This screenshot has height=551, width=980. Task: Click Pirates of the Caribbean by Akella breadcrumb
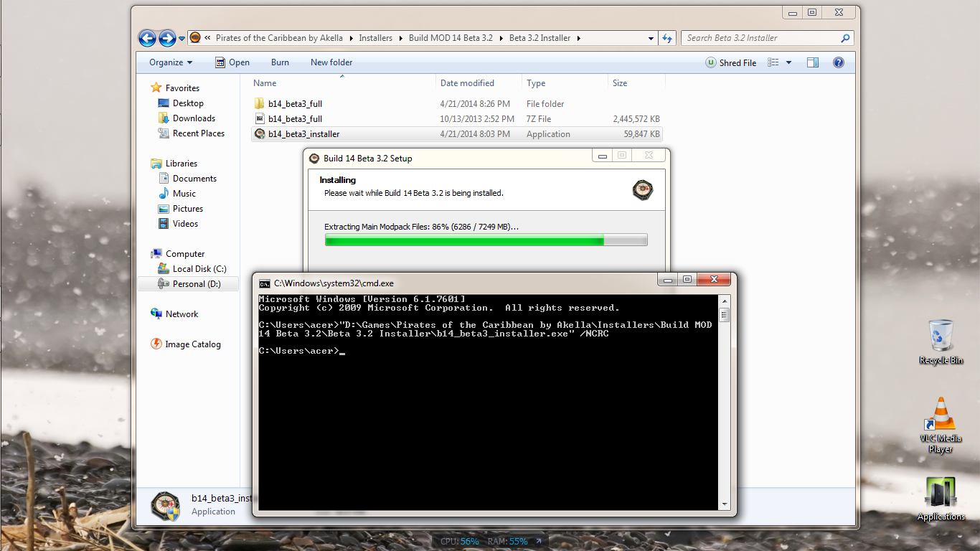pyautogui.click(x=279, y=38)
